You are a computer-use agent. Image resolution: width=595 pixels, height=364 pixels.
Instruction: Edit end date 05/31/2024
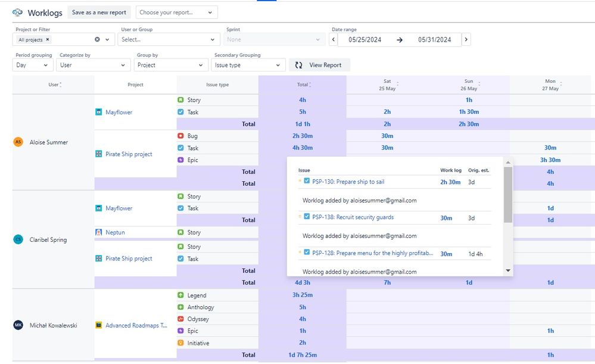click(434, 39)
